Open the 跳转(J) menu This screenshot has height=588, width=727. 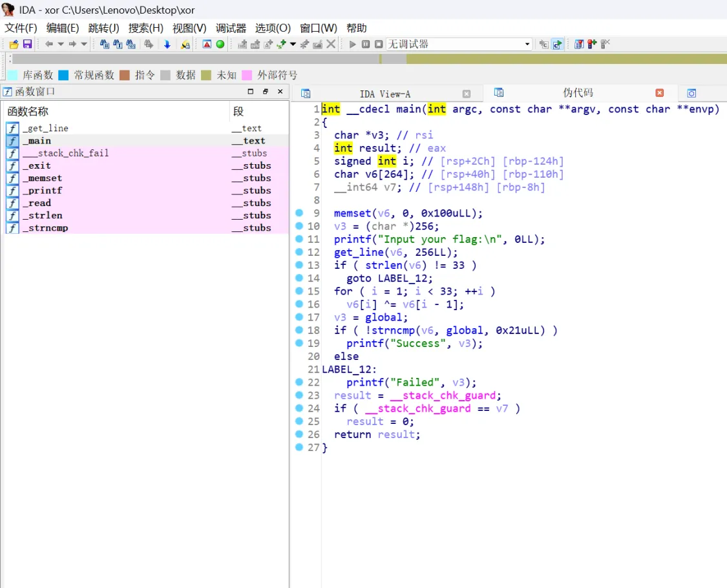click(104, 28)
